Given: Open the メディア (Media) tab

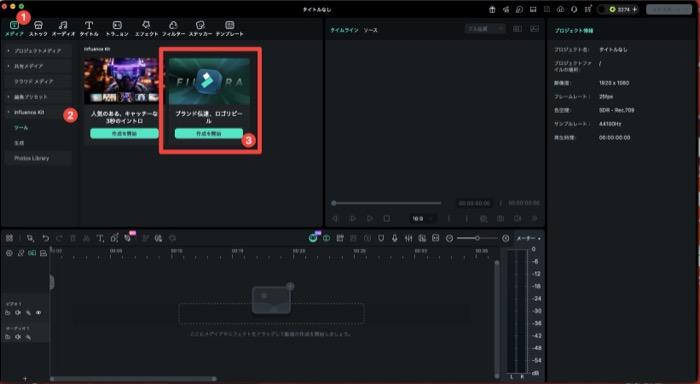Looking at the screenshot, I should [14, 29].
